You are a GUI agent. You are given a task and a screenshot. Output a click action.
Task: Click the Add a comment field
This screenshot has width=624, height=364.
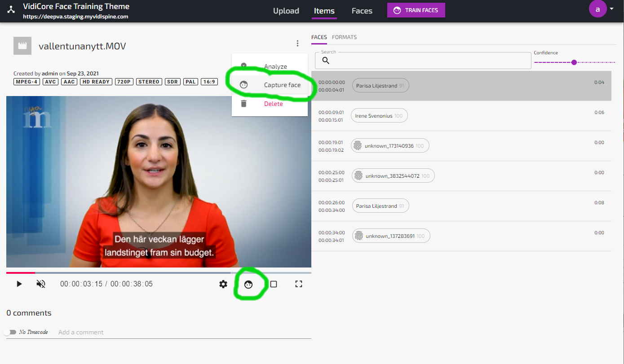[180, 332]
